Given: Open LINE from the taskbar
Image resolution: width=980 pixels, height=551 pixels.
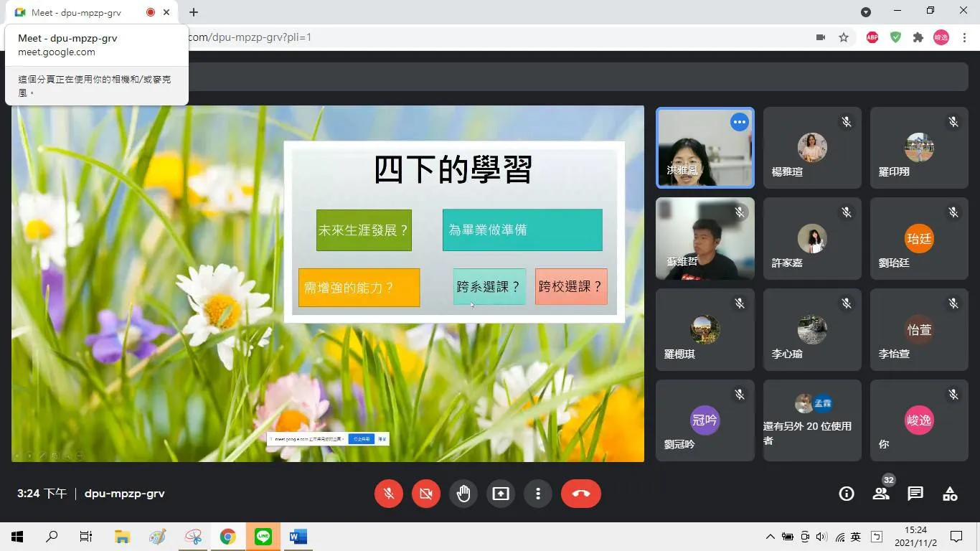Looking at the screenshot, I should coord(263,537).
